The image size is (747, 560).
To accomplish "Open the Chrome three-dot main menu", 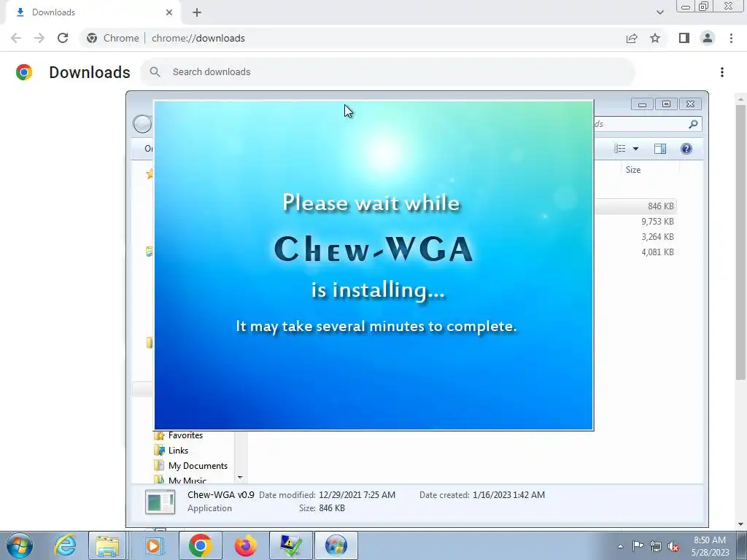I will coord(731,38).
